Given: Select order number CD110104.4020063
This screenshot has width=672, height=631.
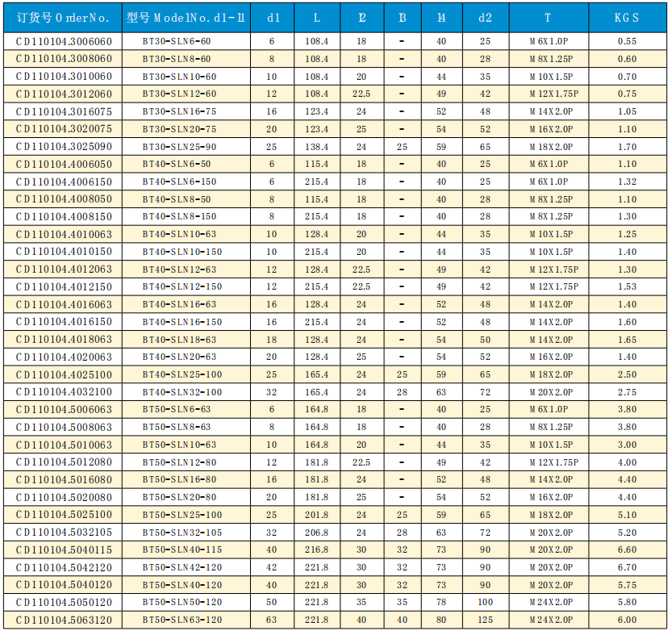Looking at the screenshot, I should tap(64, 357).
